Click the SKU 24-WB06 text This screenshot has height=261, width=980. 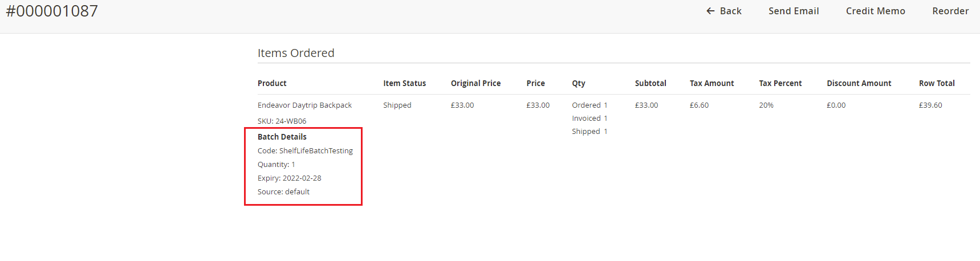tap(282, 121)
